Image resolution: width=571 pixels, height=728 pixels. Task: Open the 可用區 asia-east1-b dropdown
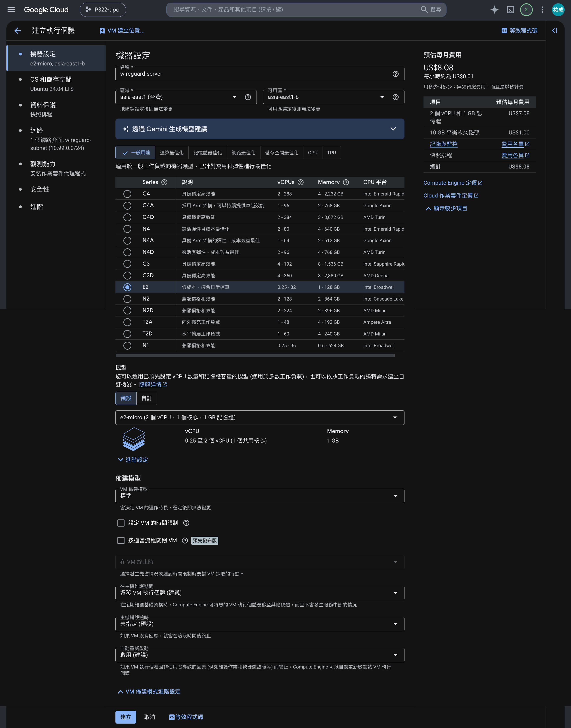tap(334, 97)
